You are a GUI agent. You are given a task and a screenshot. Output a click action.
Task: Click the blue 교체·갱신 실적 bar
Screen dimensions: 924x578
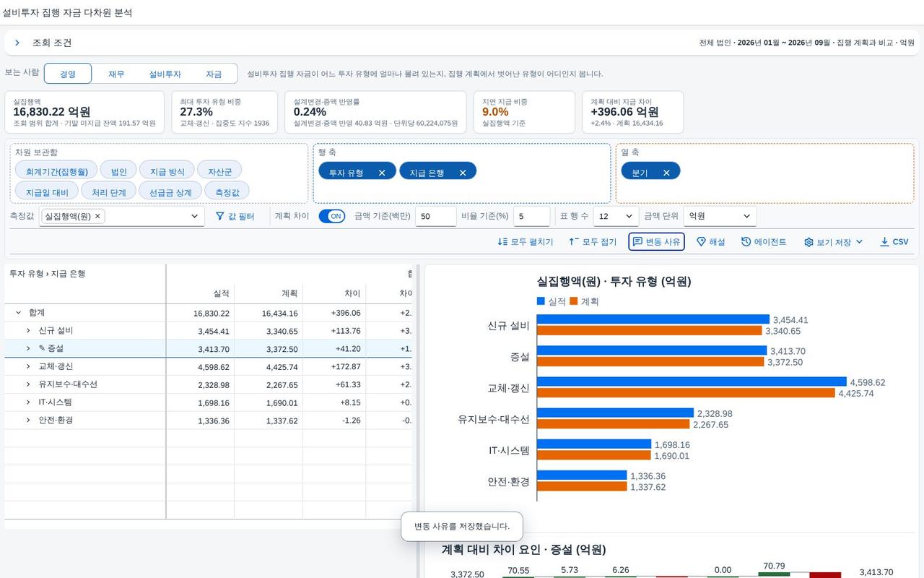[x=692, y=381]
